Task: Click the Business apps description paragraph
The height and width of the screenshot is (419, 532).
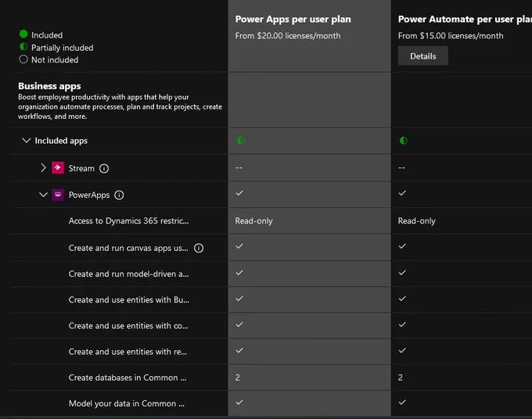Action: pos(120,106)
